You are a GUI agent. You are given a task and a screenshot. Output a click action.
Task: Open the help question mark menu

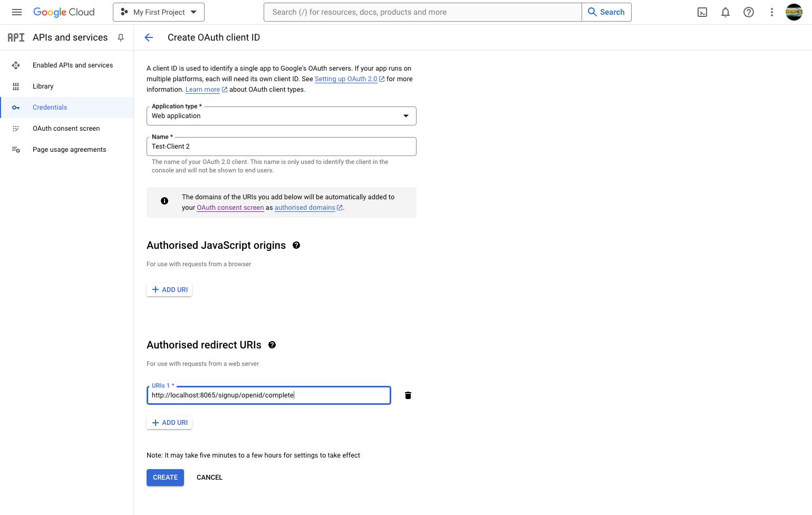(749, 12)
